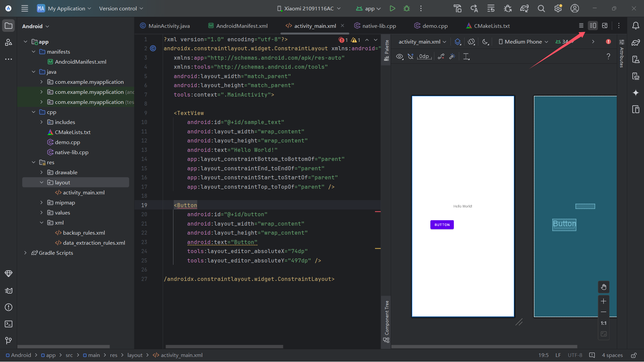Click the Run app play button
The height and width of the screenshot is (362, 644).
[x=392, y=8]
